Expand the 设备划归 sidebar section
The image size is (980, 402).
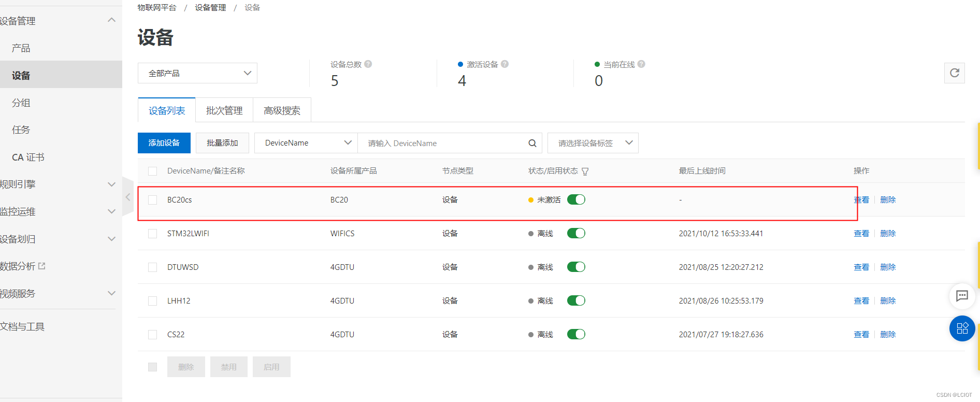click(111, 239)
